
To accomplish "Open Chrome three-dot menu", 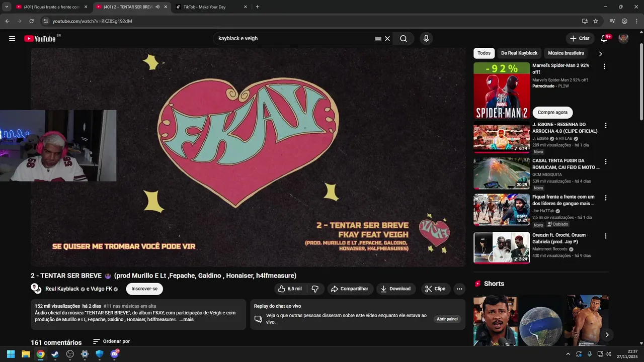I will (x=635, y=21).
